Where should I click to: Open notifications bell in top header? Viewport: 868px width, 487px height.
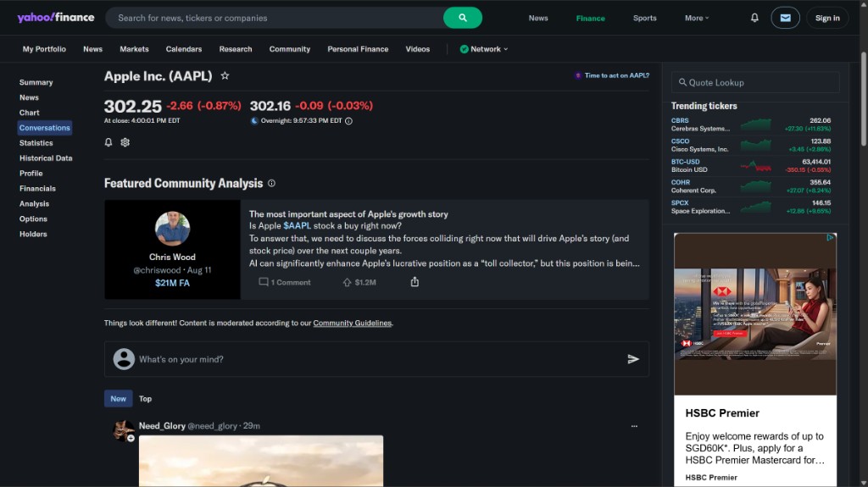(x=754, y=18)
